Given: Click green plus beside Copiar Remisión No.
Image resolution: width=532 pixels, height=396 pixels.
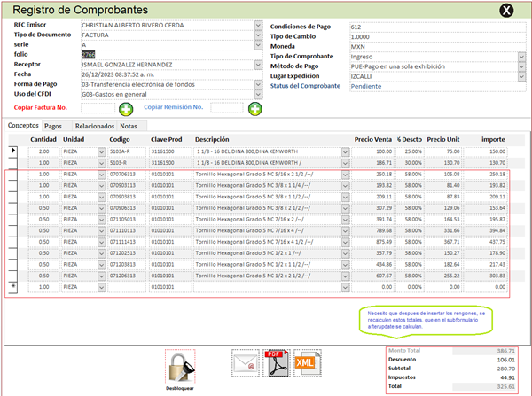Looking at the screenshot, I should [x=255, y=109].
